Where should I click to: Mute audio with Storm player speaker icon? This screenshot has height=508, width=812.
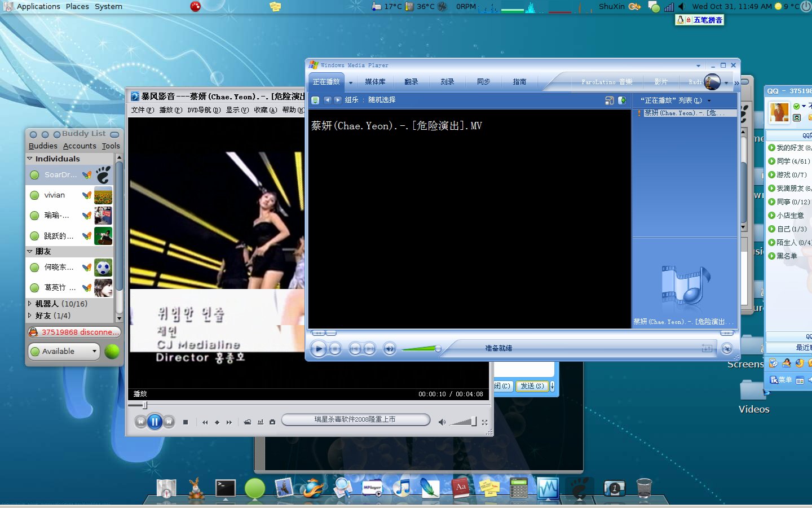(442, 422)
